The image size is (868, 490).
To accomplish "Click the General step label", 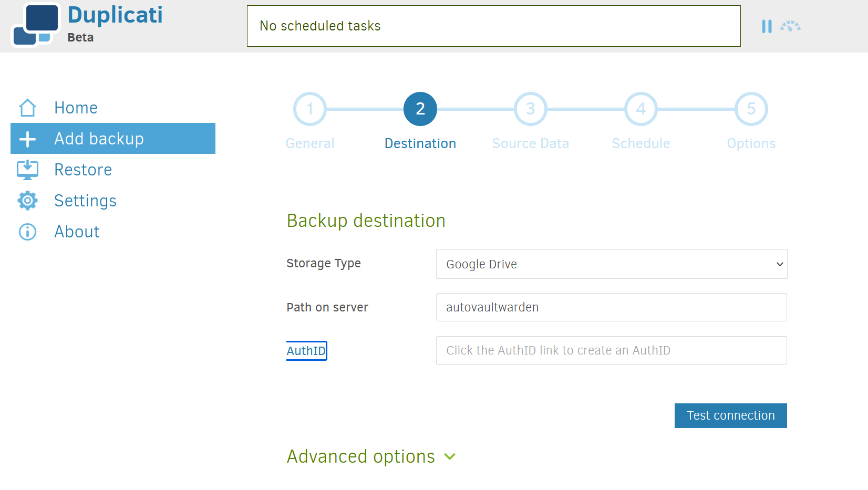I will point(310,143).
